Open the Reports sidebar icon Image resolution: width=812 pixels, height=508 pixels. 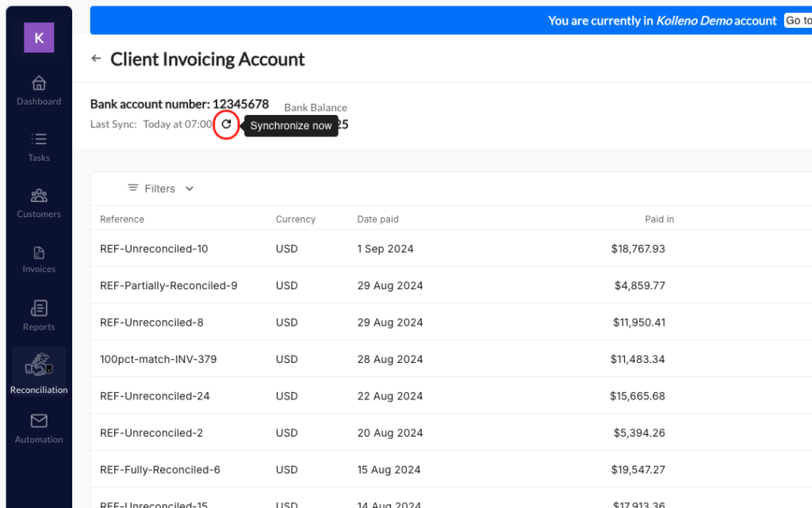pos(39,308)
